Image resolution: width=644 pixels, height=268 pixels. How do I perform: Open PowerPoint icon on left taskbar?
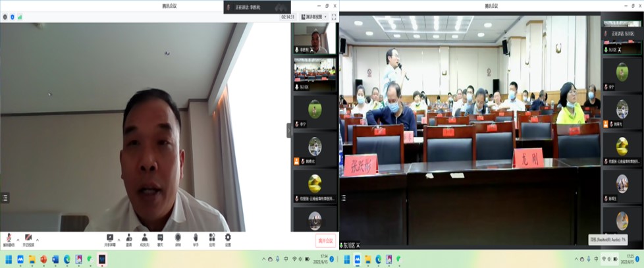coord(43,259)
